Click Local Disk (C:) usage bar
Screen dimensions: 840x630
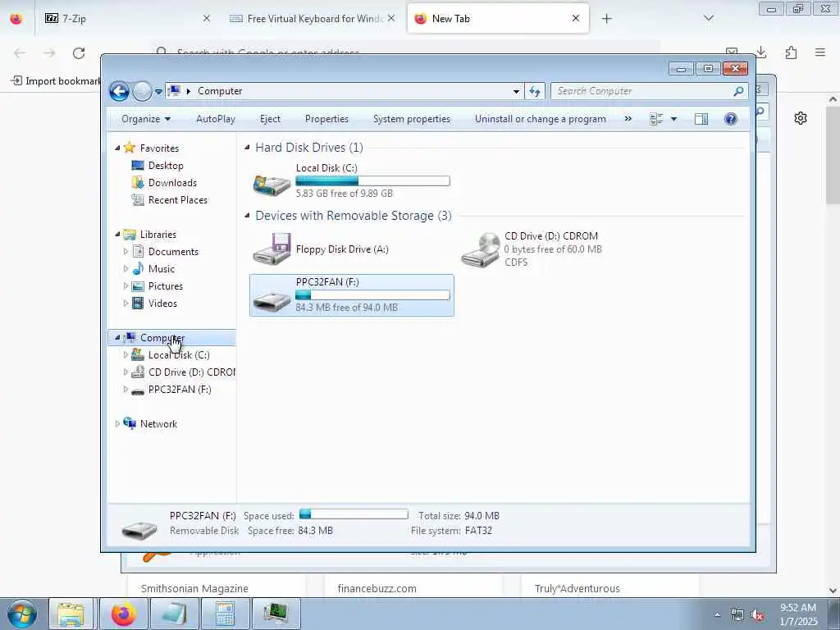tap(372, 181)
